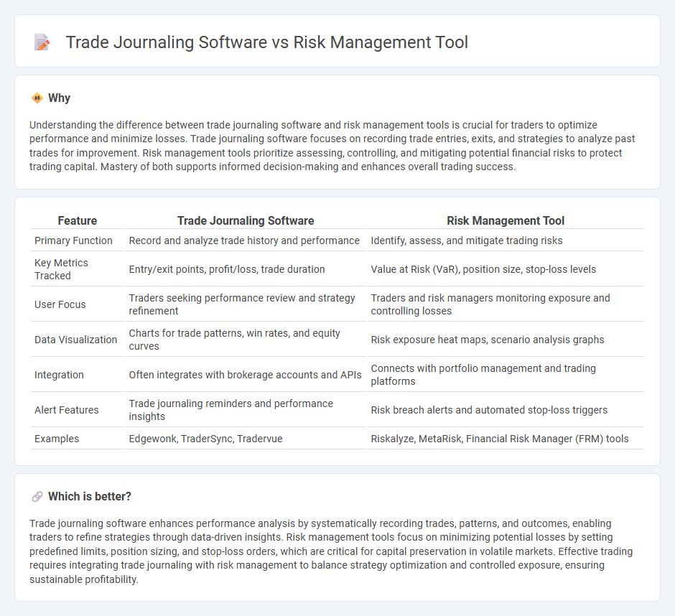Select the Alert Features row label
This screenshot has width=675, height=616.
click(x=66, y=410)
